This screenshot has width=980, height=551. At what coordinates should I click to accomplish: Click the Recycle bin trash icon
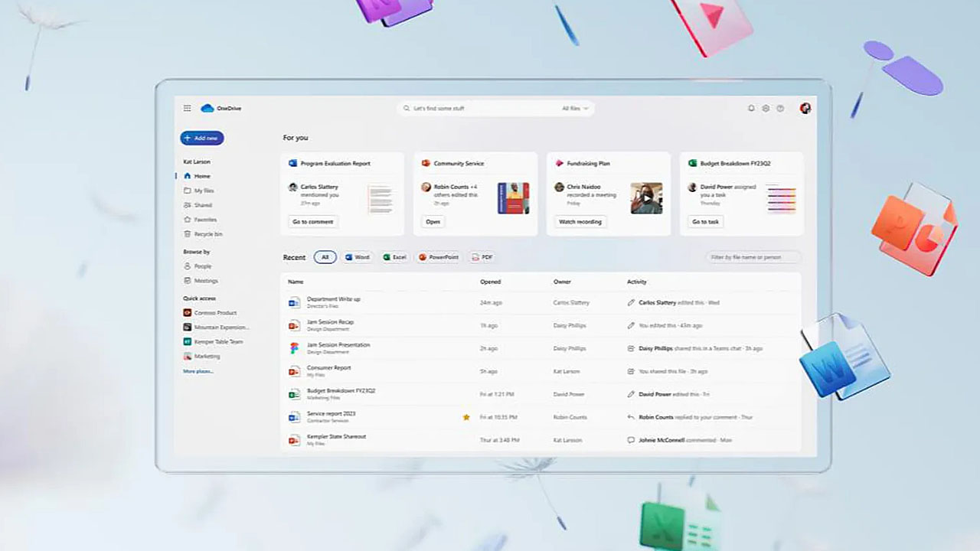(188, 234)
